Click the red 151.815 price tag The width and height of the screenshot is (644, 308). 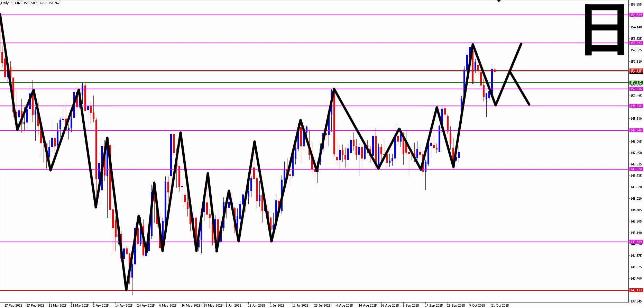[636, 71]
